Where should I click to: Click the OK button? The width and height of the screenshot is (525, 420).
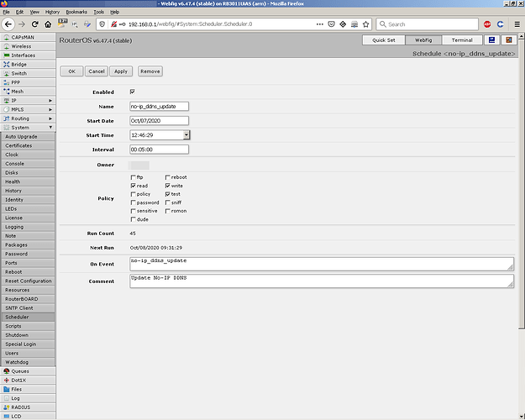coord(71,71)
